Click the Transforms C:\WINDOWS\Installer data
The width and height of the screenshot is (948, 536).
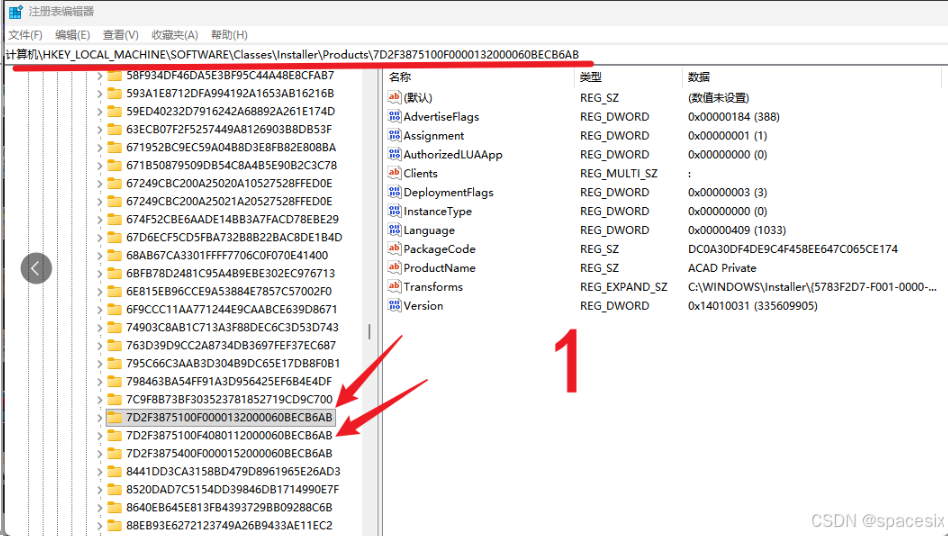pyautogui.click(x=813, y=287)
